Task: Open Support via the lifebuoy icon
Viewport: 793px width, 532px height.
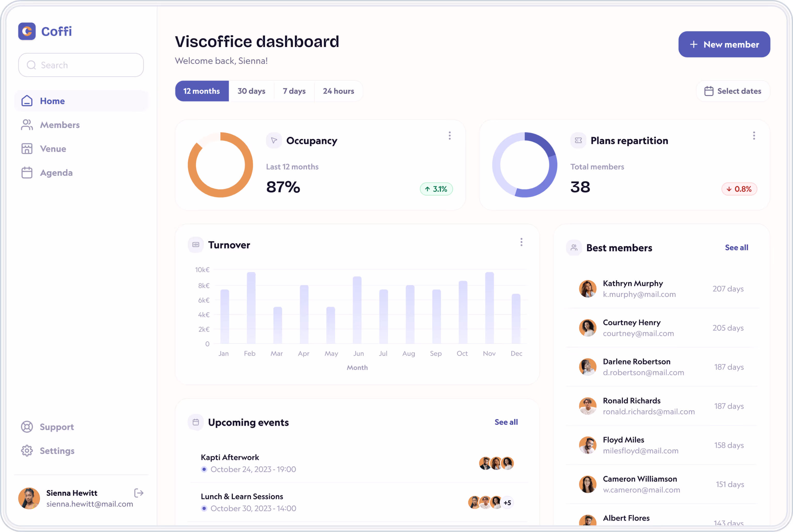Action: pos(27,427)
